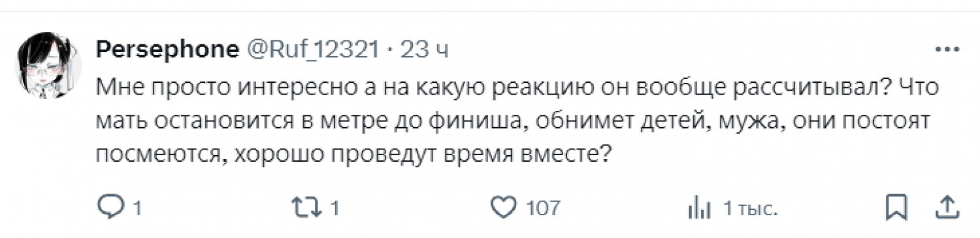
Task: Open the @Ruf_12321 handle link
Action: (312, 50)
